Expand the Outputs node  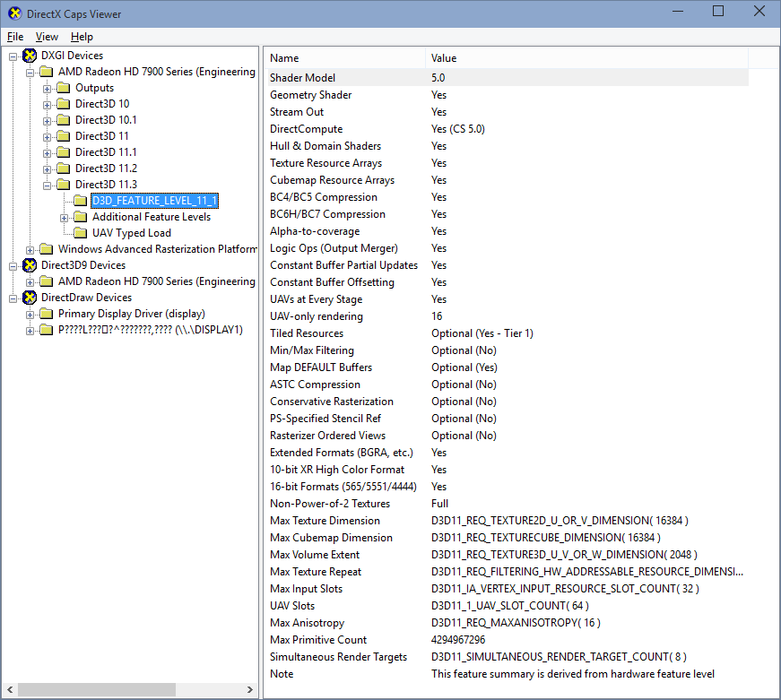point(47,89)
